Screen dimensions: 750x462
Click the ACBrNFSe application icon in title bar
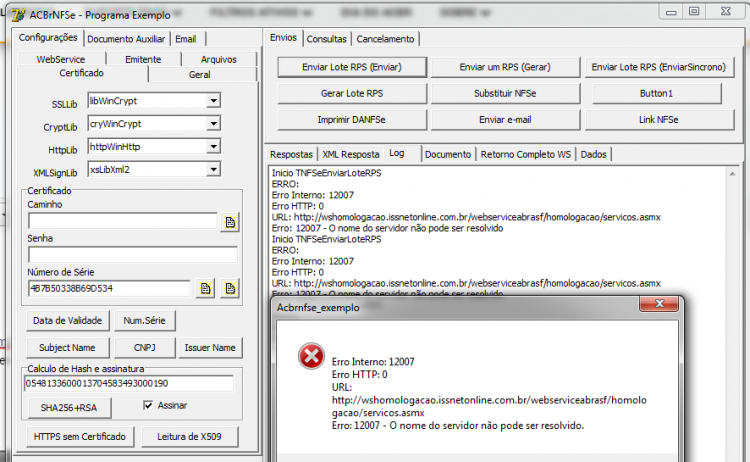18,15
